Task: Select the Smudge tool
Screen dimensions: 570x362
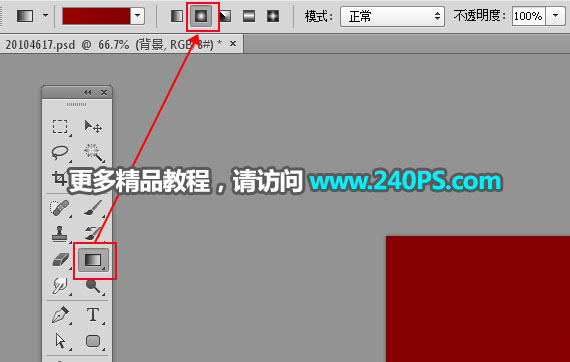Action: (60, 286)
